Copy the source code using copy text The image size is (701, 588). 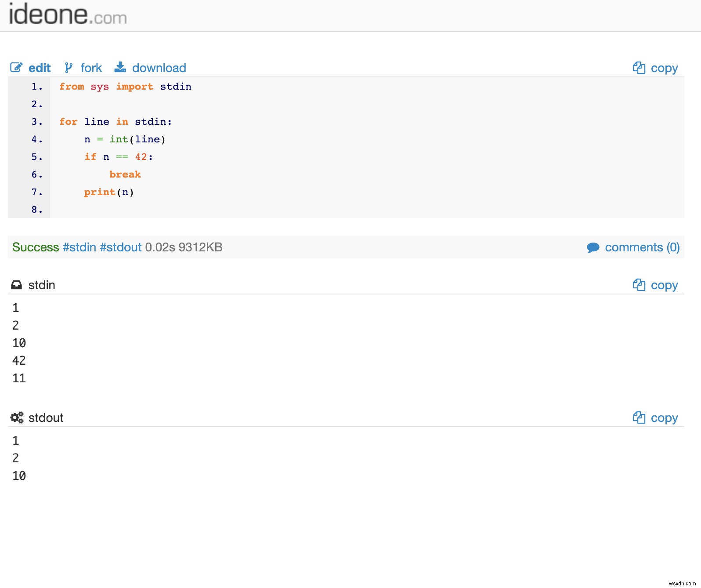tap(664, 68)
